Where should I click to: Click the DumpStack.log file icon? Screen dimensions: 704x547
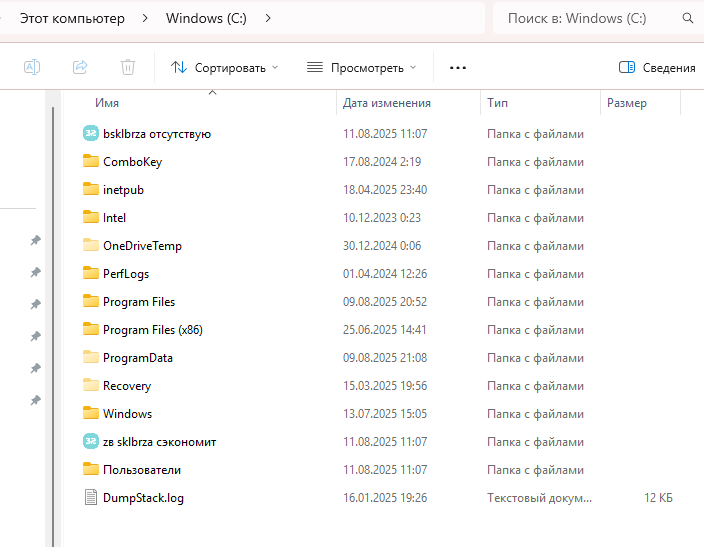point(91,498)
